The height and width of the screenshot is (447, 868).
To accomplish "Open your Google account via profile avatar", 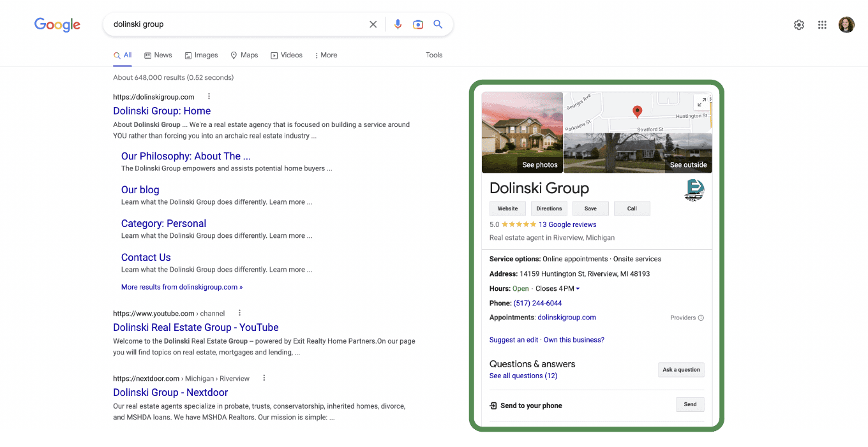I will coord(846,24).
